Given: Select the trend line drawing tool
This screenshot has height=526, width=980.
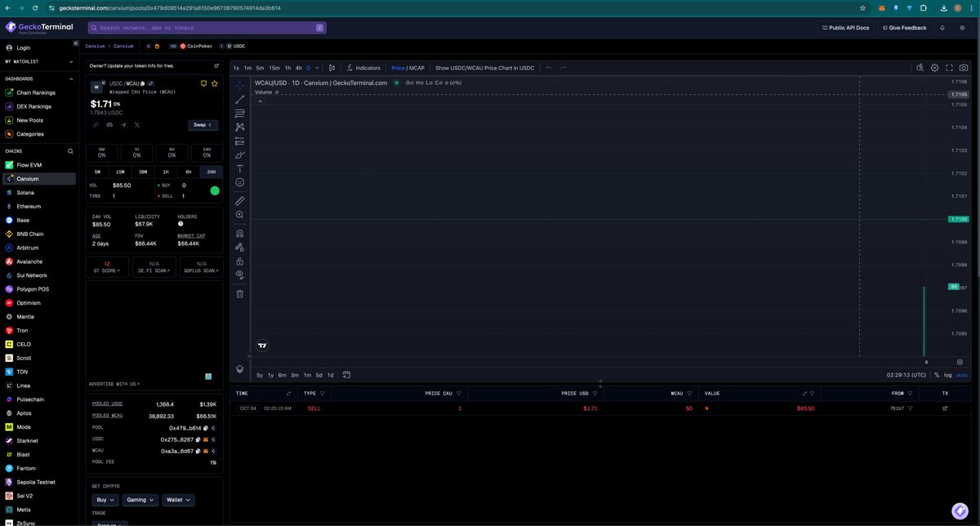Looking at the screenshot, I should click(x=240, y=100).
